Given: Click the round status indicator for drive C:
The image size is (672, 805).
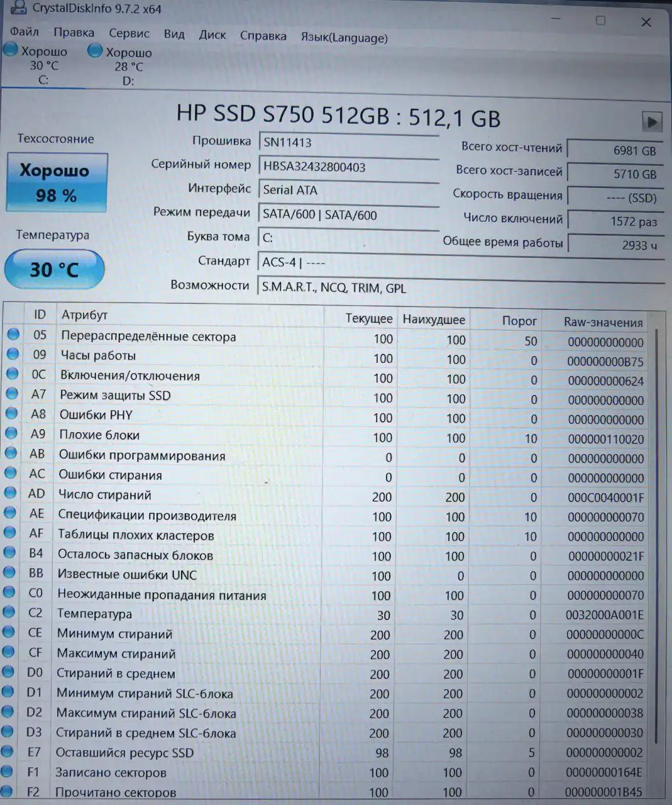Looking at the screenshot, I should (x=10, y=49).
